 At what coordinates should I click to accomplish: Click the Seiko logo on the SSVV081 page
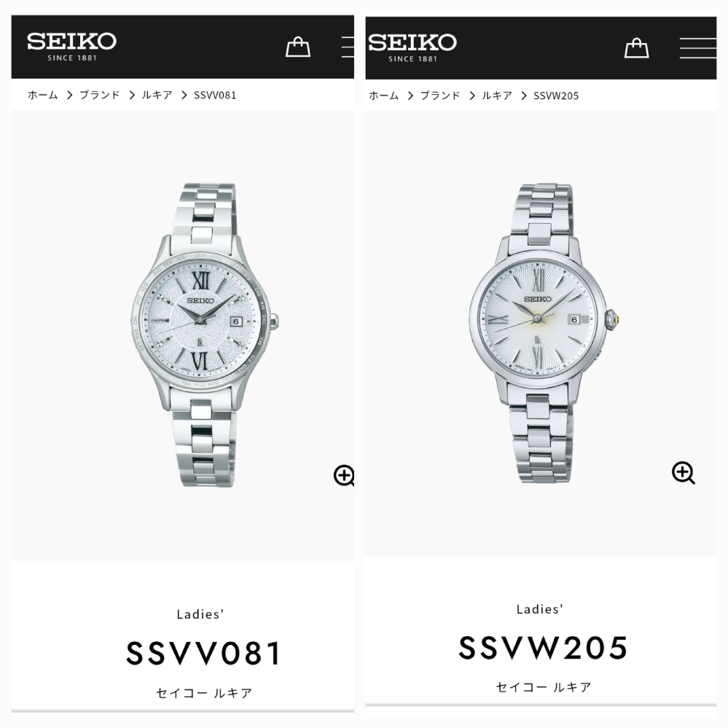click(x=71, y=47)
